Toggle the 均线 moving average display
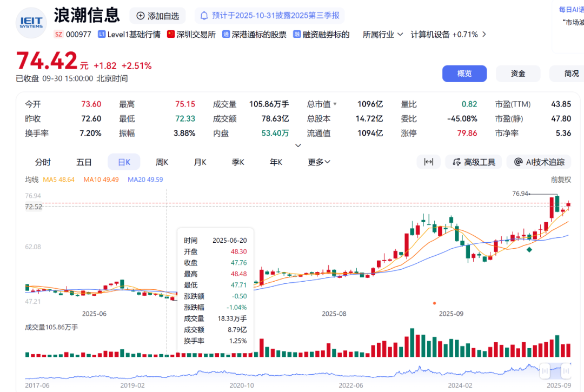The image size is (584, 392). 31,180
